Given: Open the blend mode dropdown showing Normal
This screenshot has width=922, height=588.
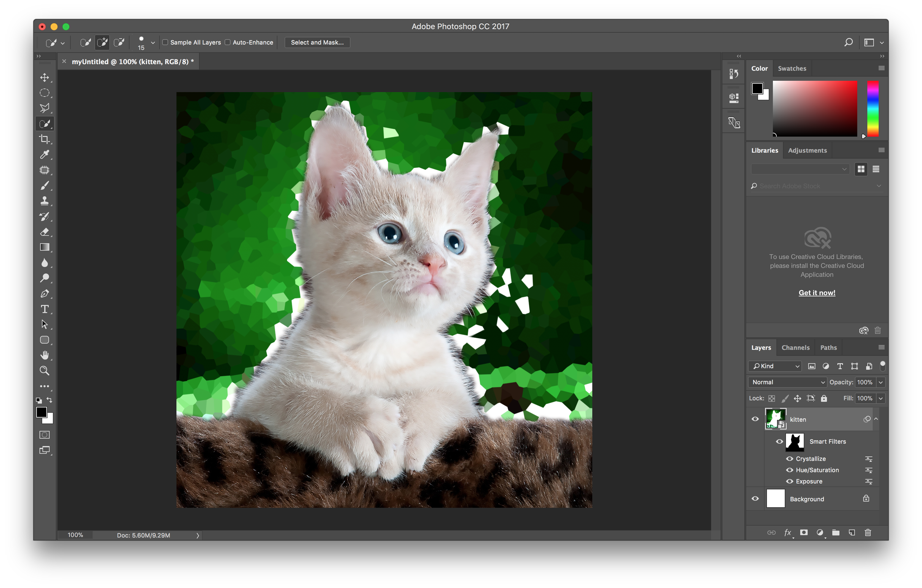Looking at the screenshot, I should coord(787,382).
